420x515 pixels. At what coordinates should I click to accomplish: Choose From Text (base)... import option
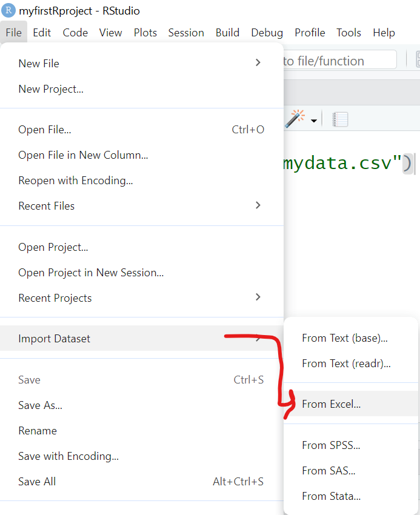coord(351,338)
